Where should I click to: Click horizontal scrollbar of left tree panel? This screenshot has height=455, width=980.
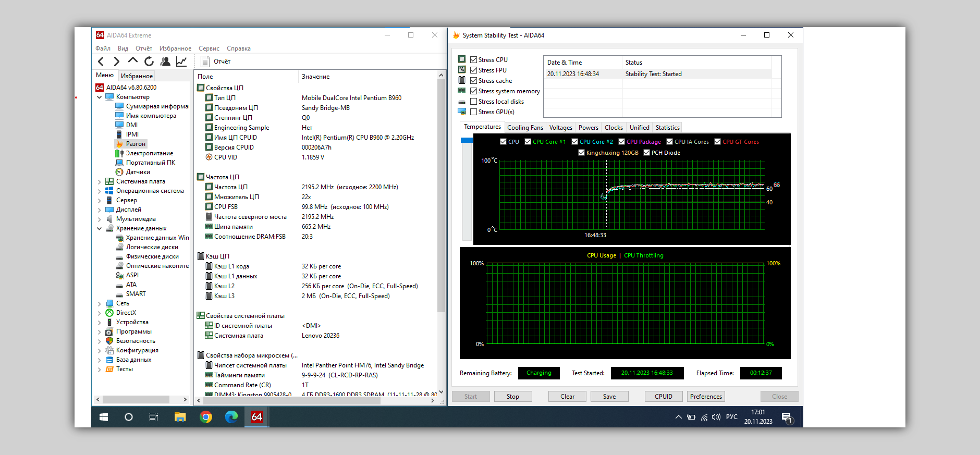point(136,399)
